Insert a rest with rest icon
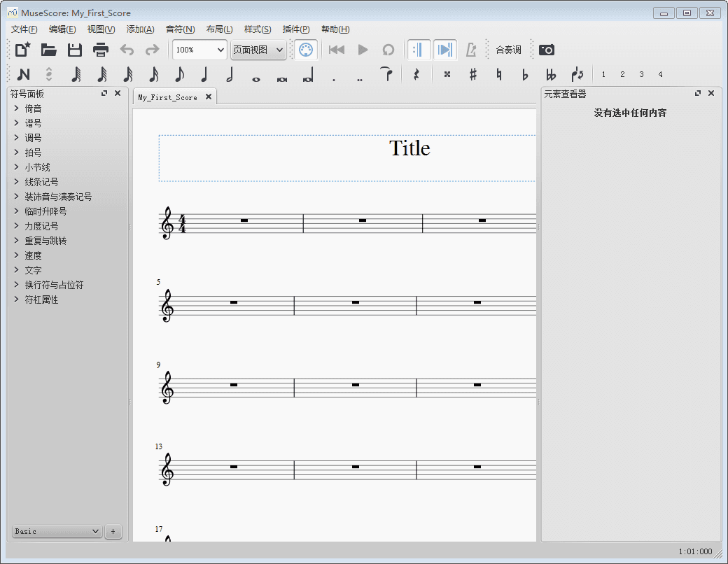Viewport: 728px width, 564px height. [x=416, y=74]
